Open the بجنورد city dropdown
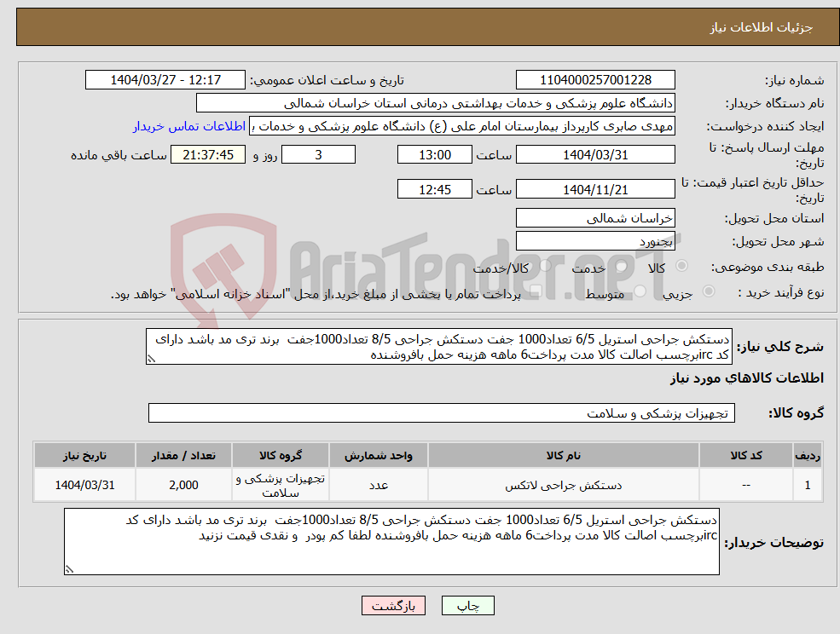Viewport: 840px width, 634px height. click(595, 241)
